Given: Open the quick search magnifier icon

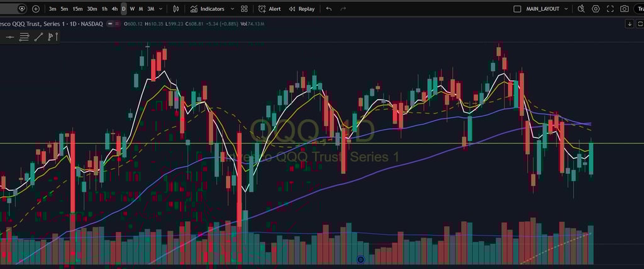Looking at the screenshot, I should (581, 9).
